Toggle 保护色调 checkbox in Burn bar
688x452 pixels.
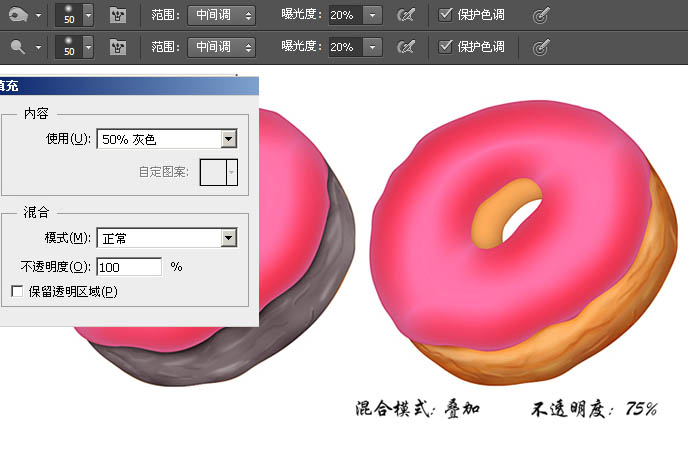445,15
